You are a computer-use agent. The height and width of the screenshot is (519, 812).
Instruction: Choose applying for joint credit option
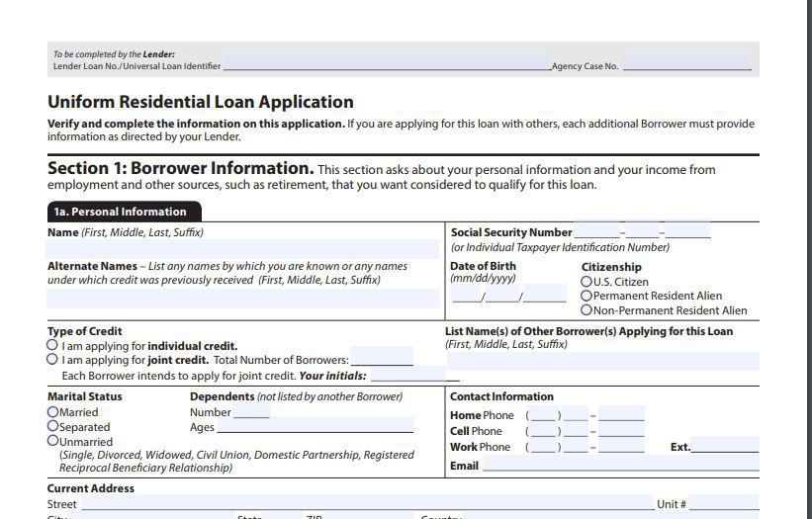pos(52,360)
